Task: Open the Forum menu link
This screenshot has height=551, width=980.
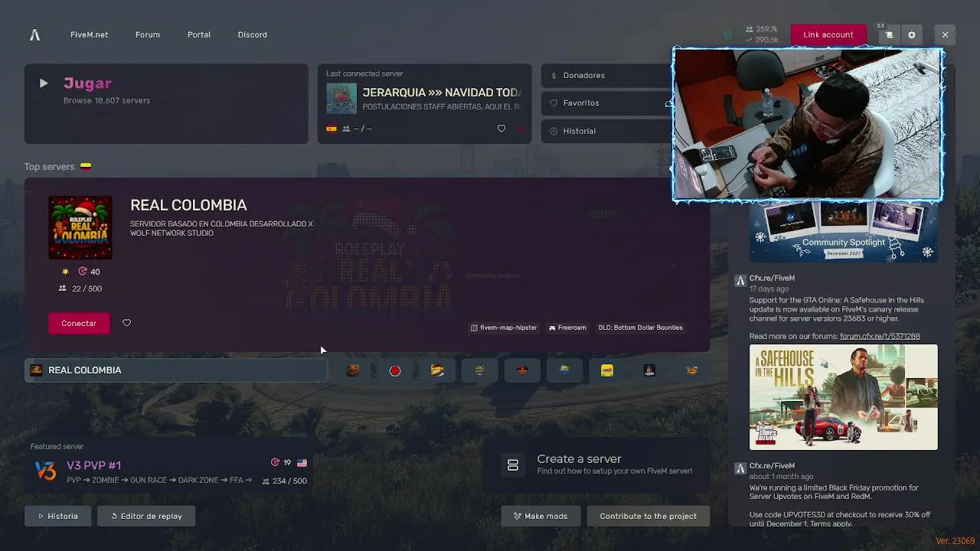Action: tap(148, 34)
